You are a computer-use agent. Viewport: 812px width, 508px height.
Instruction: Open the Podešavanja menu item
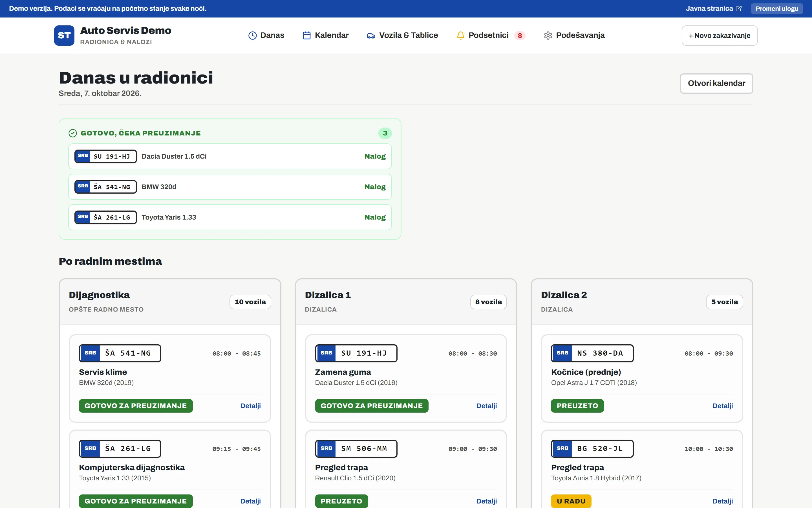coord(574,36)
